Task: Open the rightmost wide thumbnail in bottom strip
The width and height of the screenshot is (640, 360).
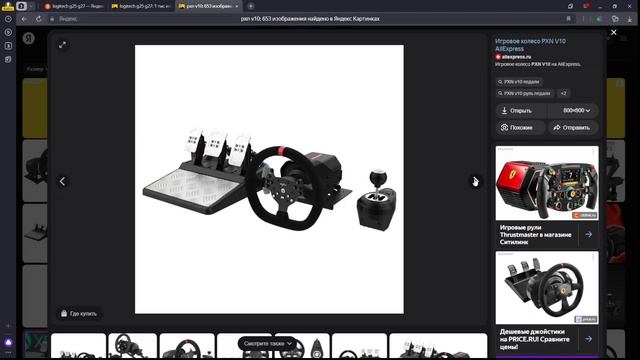Action: point(438,346)
